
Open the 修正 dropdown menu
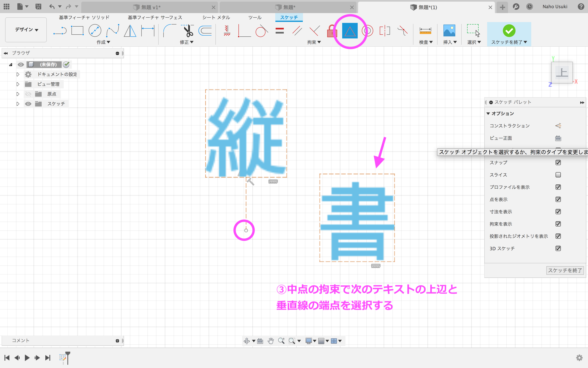187,42
